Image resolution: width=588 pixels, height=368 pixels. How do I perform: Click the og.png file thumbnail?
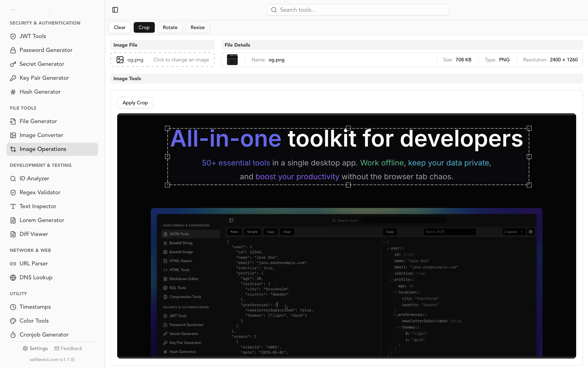point(232,60)
